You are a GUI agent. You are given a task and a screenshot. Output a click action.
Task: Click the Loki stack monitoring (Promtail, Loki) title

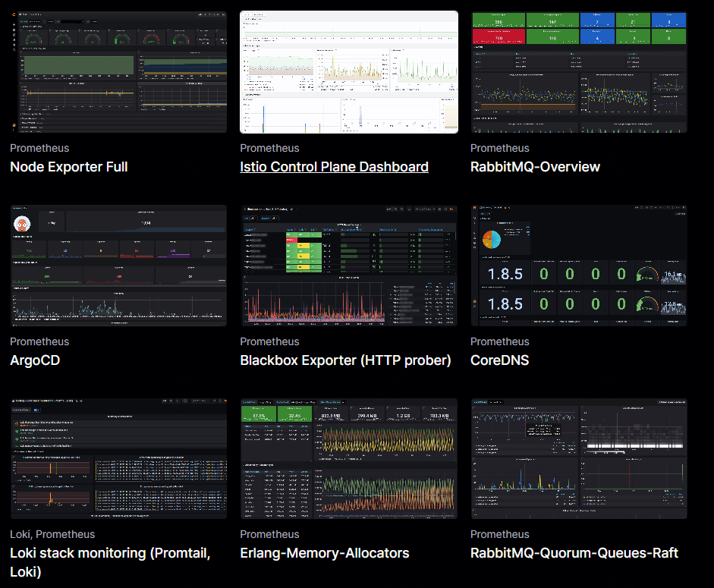[x=110, y=562]
